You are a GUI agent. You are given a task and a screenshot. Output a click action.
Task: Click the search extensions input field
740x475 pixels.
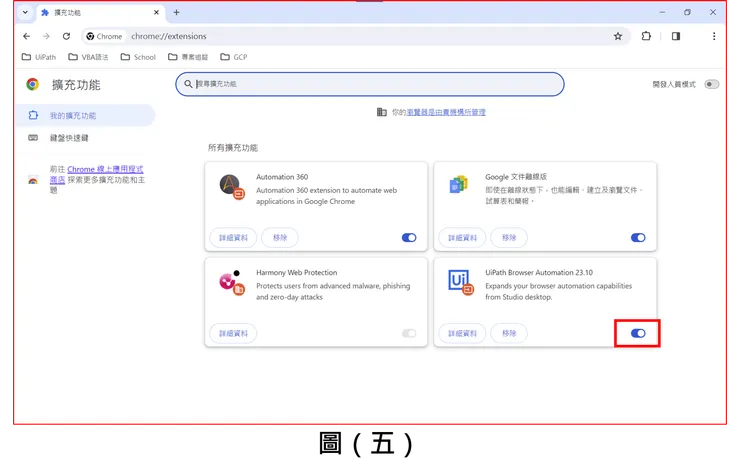tap(370, 84)
